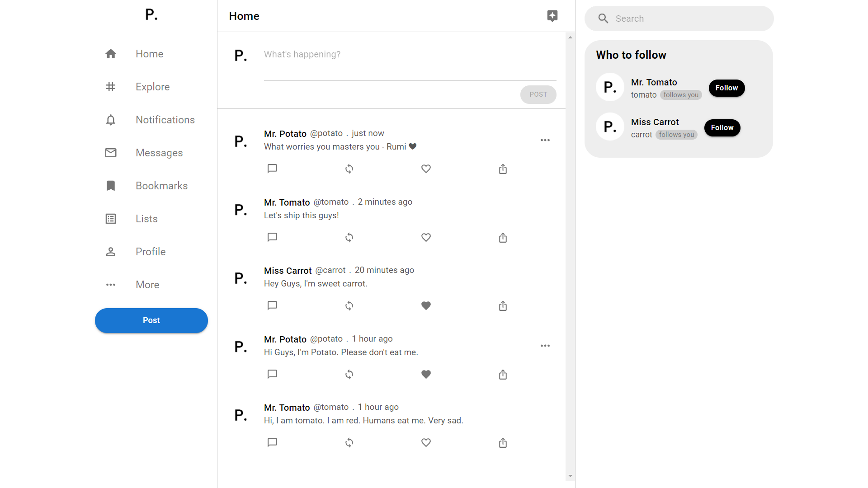
Task: Open the Bookmarks icon in sidebar
Action: click(x=111, y=186)
